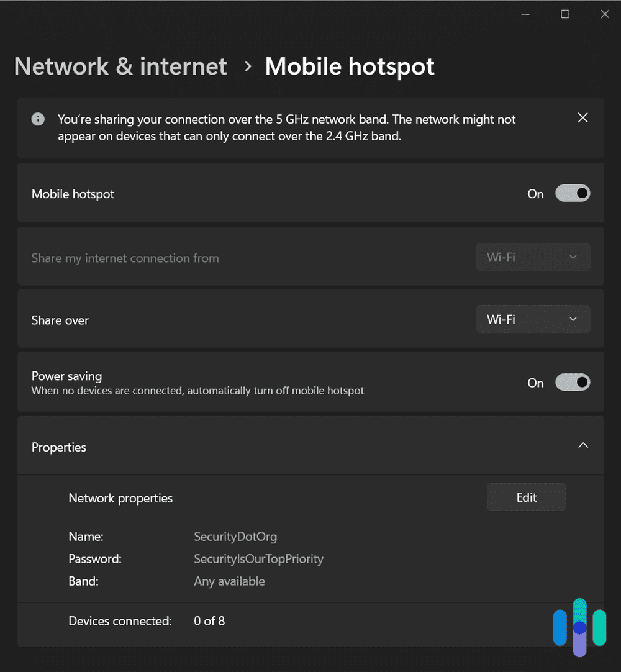Minimize the Settings window
The image size is (621, 672).
pyautogui.click(x=525, y=14)
